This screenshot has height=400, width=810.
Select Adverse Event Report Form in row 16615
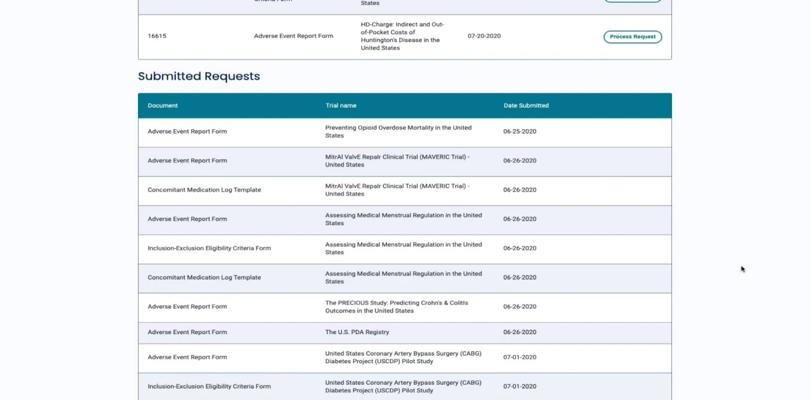[x=293, y=36]
